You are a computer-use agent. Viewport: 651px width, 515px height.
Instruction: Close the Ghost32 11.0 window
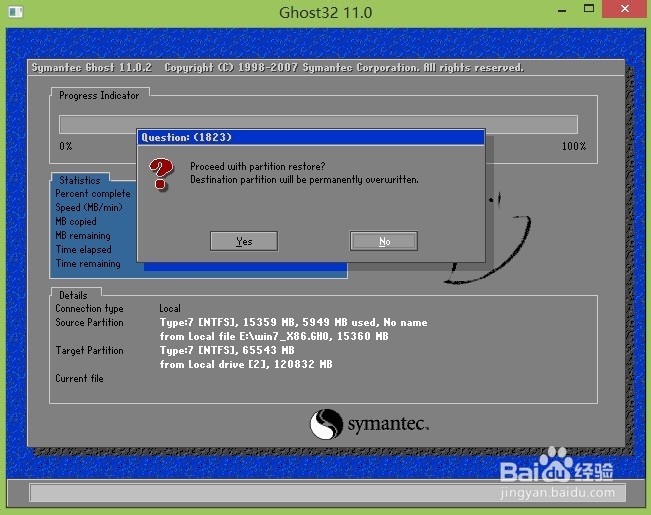(624, 9)
